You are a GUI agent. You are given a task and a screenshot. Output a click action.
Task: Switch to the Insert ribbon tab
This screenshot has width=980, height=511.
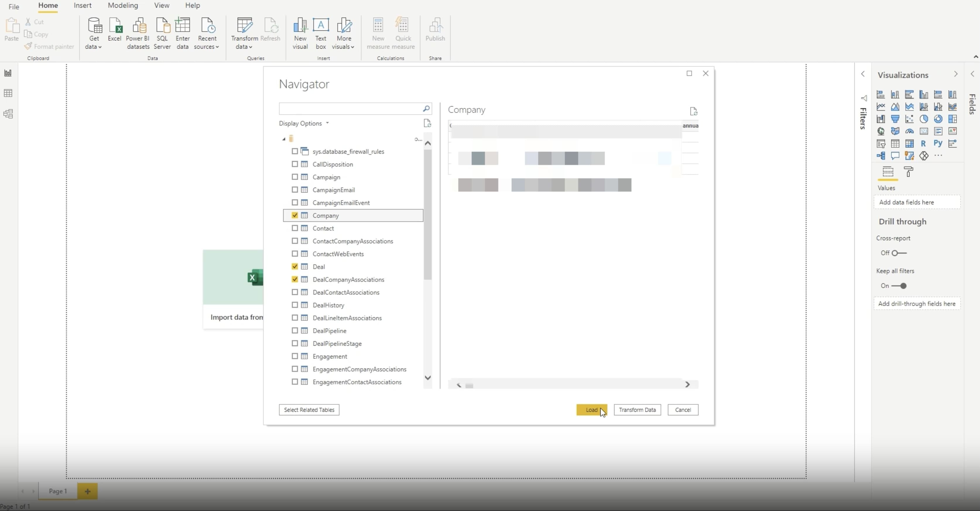click(x=83, y=5)
